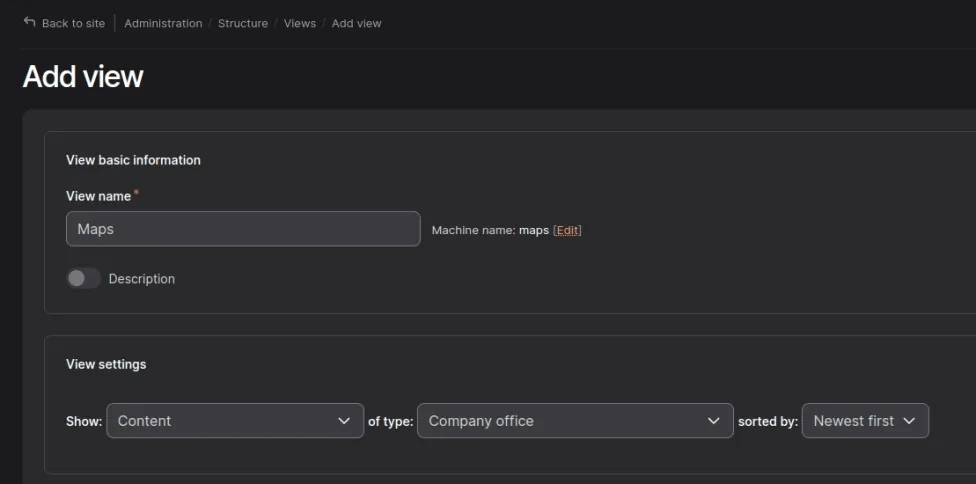Click the Add view breadcrumb item
This screenshot has height=484, width=976.
(x=357, y=23)
